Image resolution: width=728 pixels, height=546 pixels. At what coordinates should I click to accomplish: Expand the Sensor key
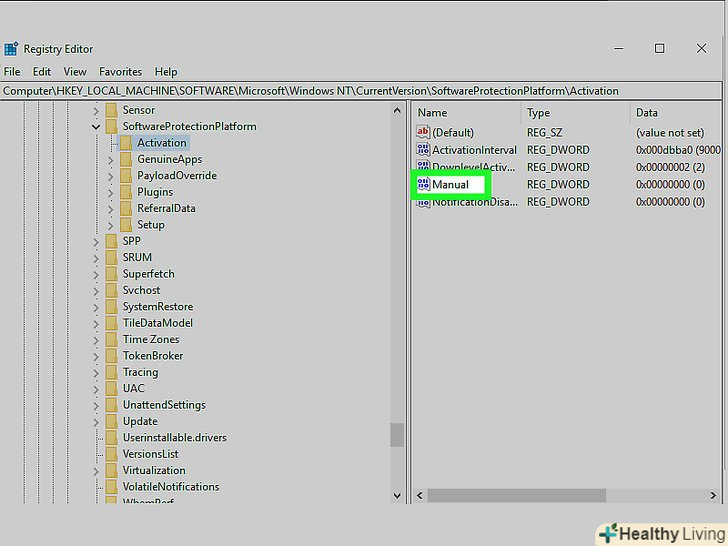[96, 111]
